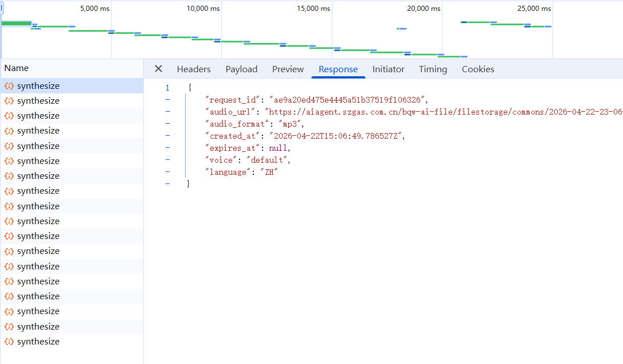Select the highlighted synthesize request
Viewport: 623px width, 364px height.
click(x=72, y=86)
